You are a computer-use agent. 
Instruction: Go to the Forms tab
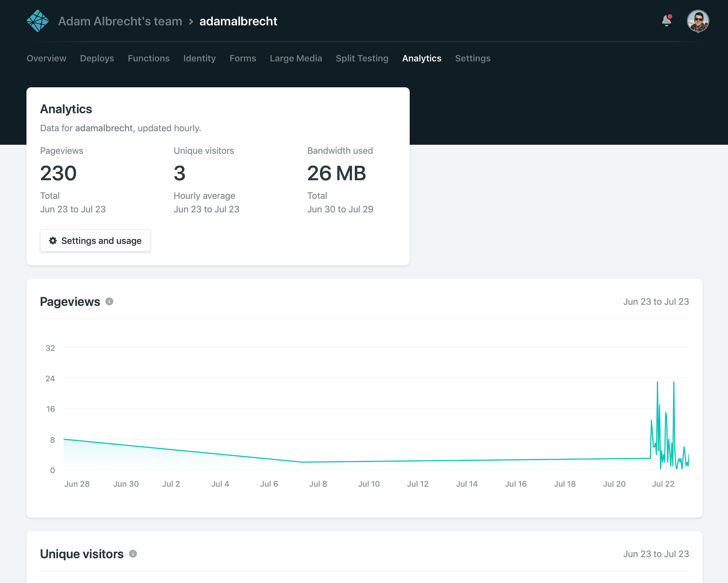(x=243, y=58)
